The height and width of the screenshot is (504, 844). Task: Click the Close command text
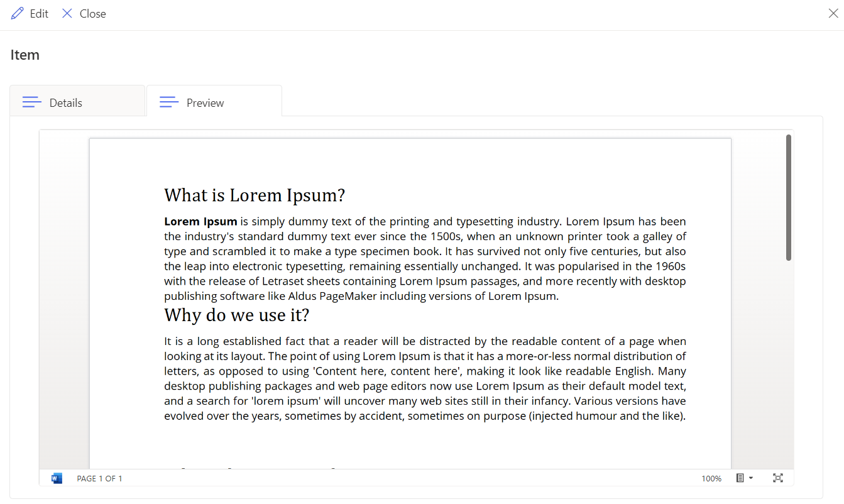coord(93,14)
